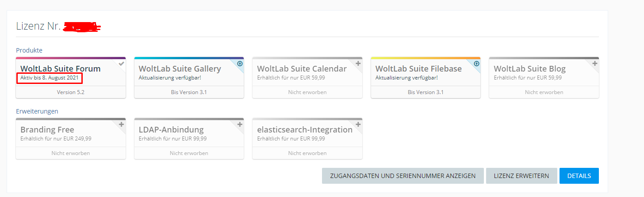Open the WoltLab Suite Forum title
Viewport: 644px width, 197px height.
[61, 69]
